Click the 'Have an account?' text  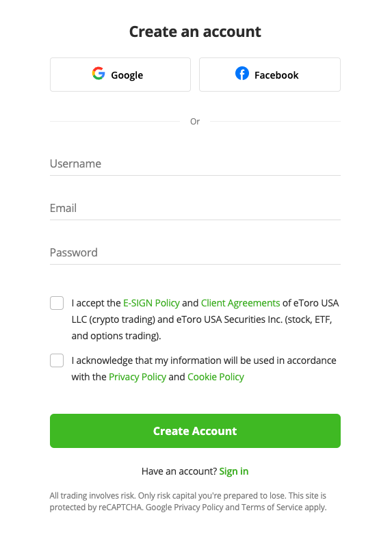[x=179, y=471]
